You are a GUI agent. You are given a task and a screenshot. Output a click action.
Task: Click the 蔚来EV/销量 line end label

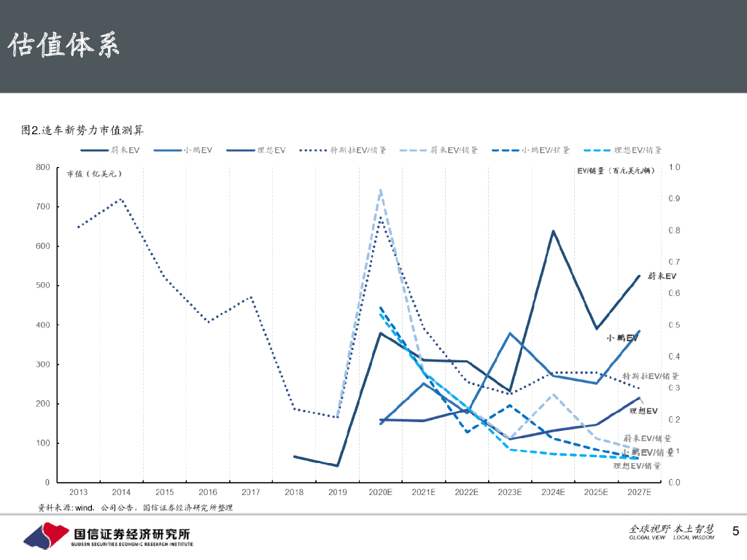coord(648,438)
